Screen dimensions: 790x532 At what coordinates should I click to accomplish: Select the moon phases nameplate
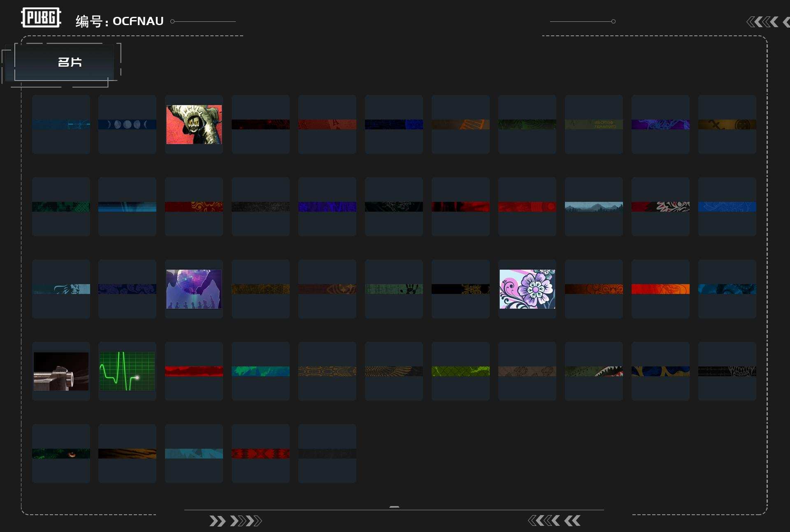(127, 124)
